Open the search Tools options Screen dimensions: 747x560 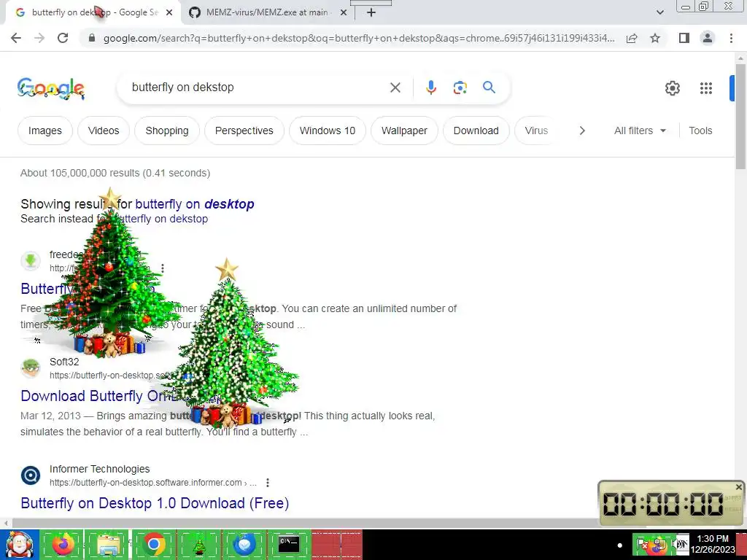coord(700,131)
